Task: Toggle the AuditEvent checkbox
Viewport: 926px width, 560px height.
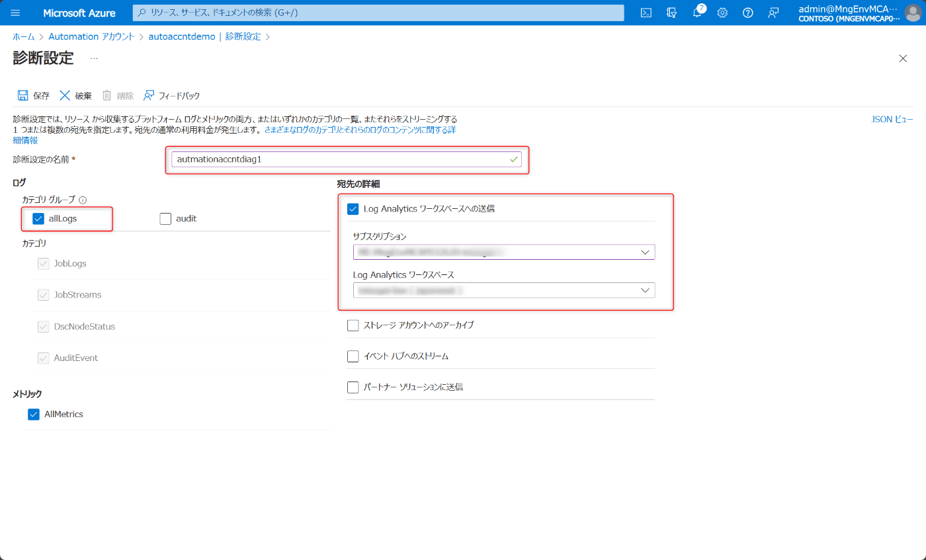Action: (44, 358)
